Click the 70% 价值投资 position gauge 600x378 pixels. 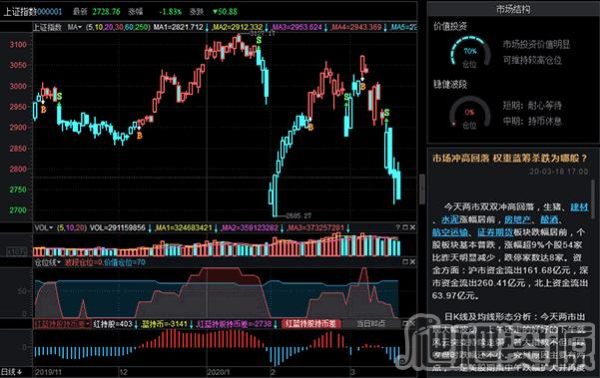pos(470,53)
